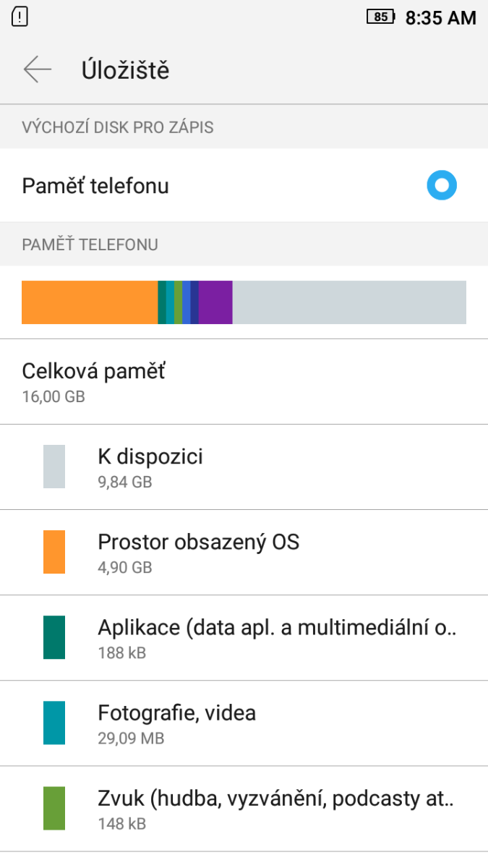488x868 pixels.
Task: Tap the orange segment of storage bar
Action: point(90,302)
